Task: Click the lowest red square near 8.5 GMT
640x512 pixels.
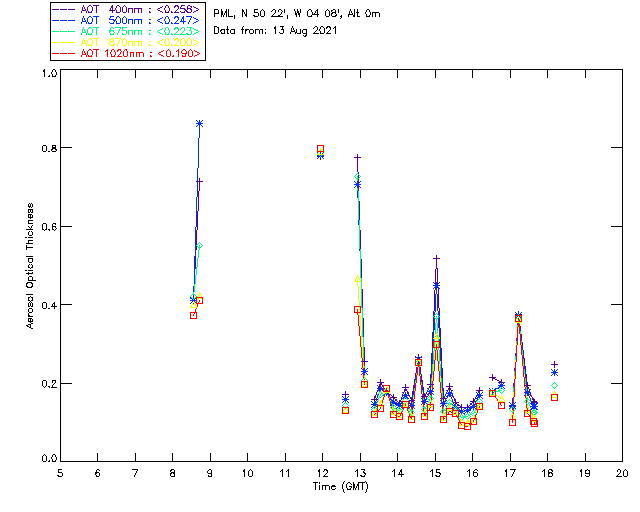Action: coord(193,315)
